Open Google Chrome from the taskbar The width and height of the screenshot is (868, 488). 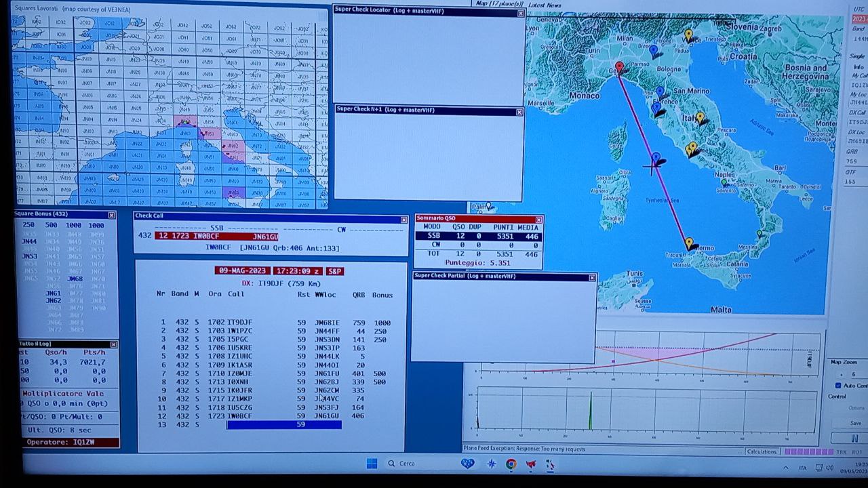pyautogui.click(x=511, y=464)
